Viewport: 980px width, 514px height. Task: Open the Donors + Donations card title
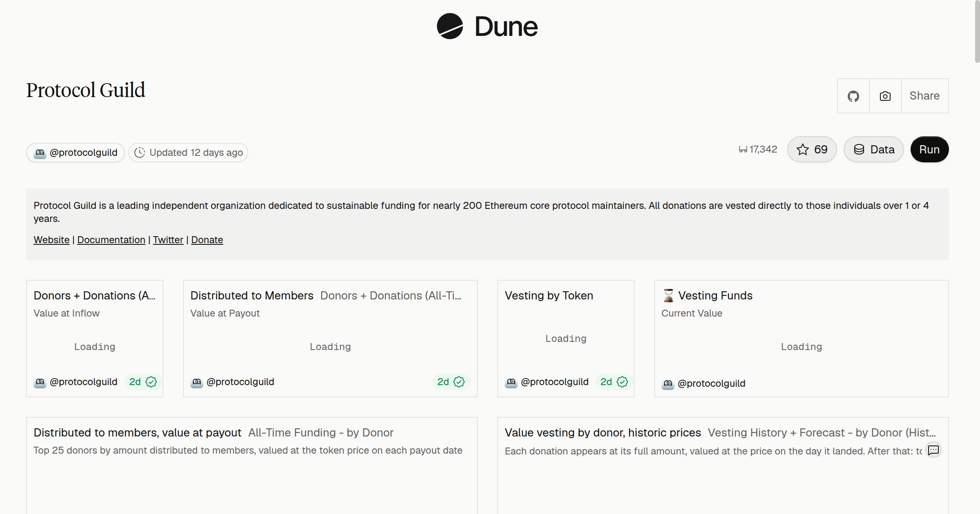click(94, 295)
